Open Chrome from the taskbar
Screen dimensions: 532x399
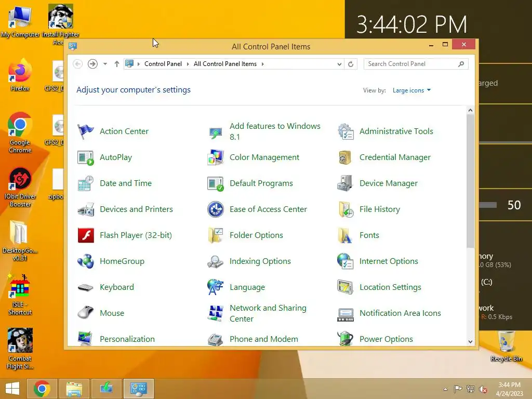tap(42, 389)
